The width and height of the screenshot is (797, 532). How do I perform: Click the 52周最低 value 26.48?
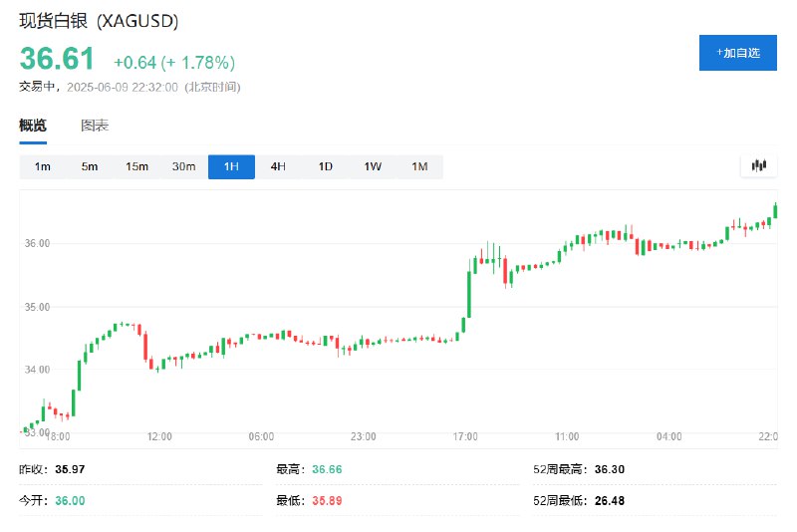pyautogui.click(x=610, y=501)
